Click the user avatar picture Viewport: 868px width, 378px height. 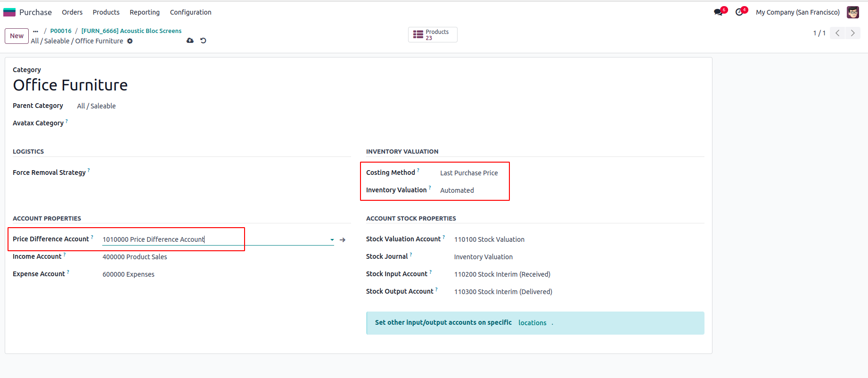pyautogui.click(x=852, y=12)
